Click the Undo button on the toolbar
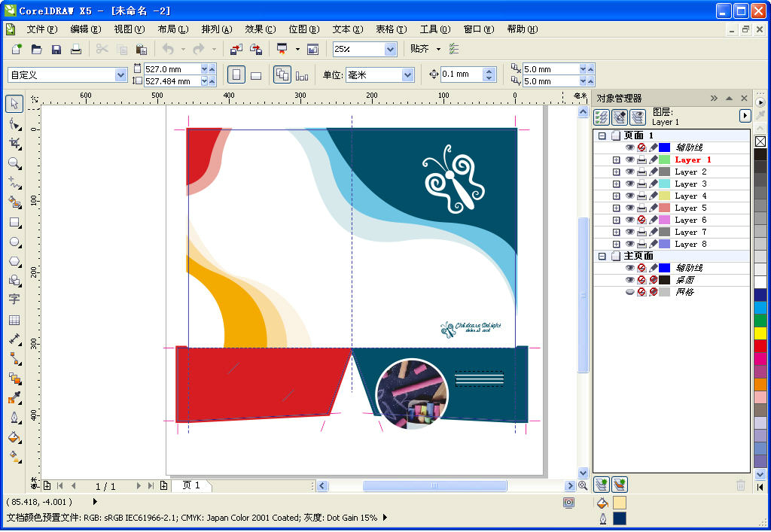Viewport: 771px width, 532px height. [x=166, y=48]
